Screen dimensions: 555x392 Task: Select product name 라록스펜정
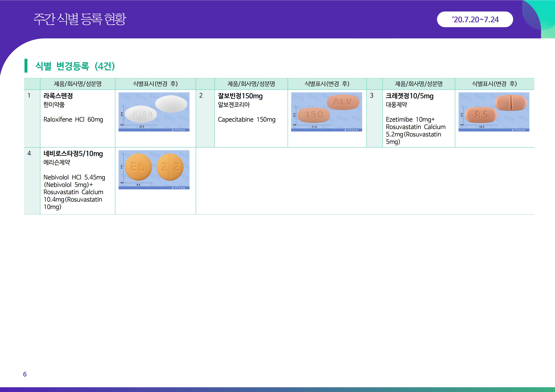pos(58,96)
